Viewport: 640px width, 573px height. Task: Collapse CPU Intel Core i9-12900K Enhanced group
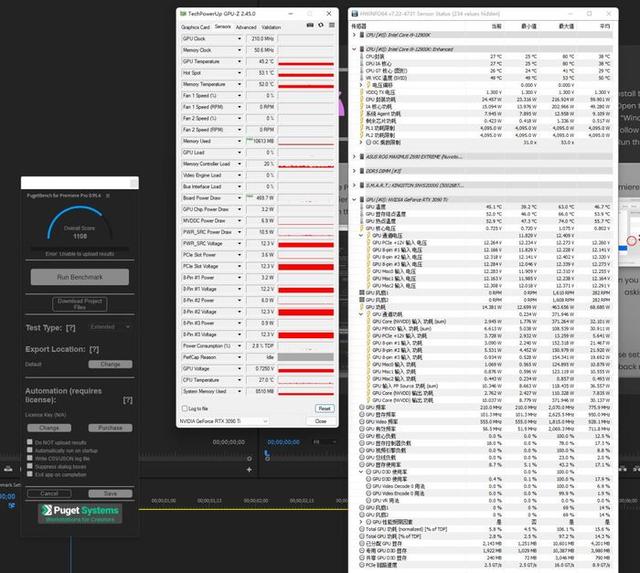(x=354, y=49)
